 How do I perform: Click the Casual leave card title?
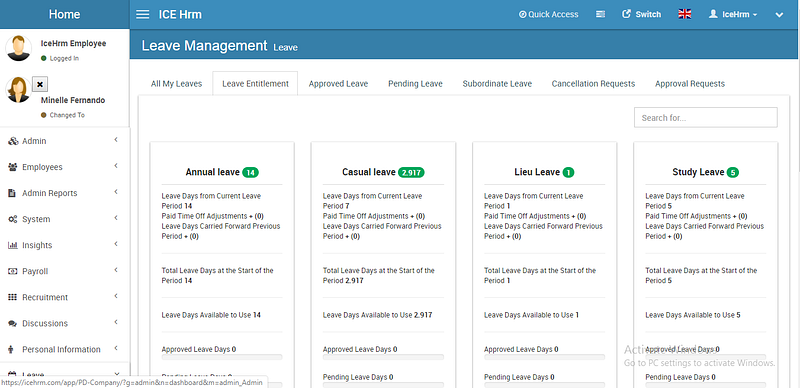[x=369, y=173]
